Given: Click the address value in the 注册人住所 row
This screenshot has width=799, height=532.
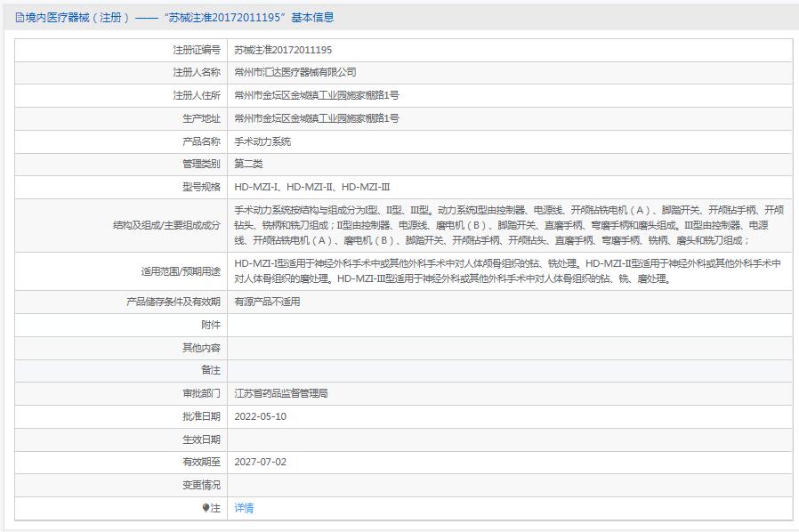Looking at the screenshot, I should pos(316,95).
